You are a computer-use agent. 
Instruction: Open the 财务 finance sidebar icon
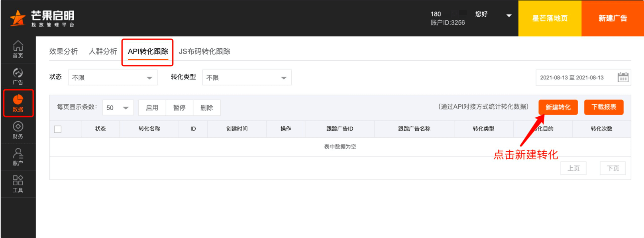pyautogui.click(x=18, y=130)
